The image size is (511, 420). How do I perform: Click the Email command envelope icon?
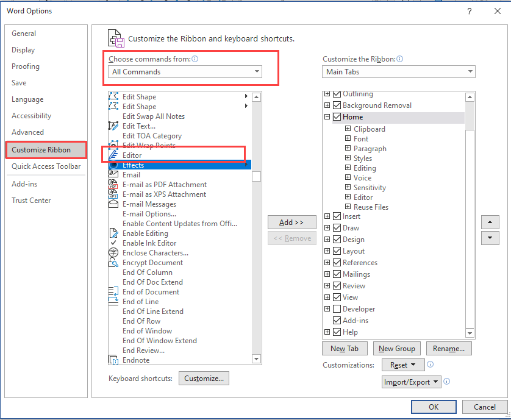click(x=113, y=175)
